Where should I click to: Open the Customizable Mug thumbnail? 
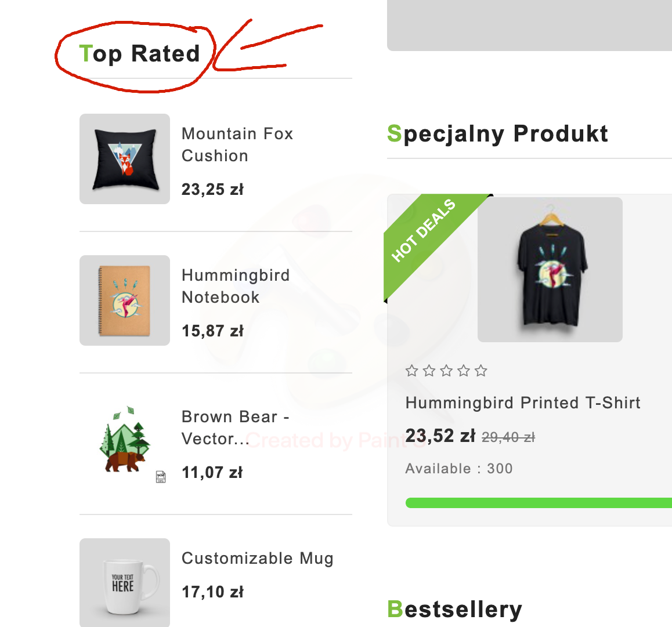point(125,582)
